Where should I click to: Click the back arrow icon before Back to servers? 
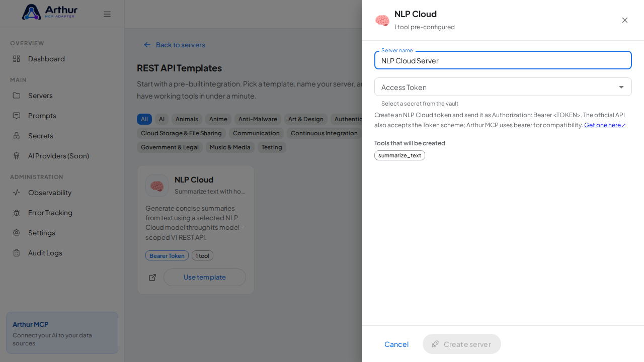coord(147,45)
